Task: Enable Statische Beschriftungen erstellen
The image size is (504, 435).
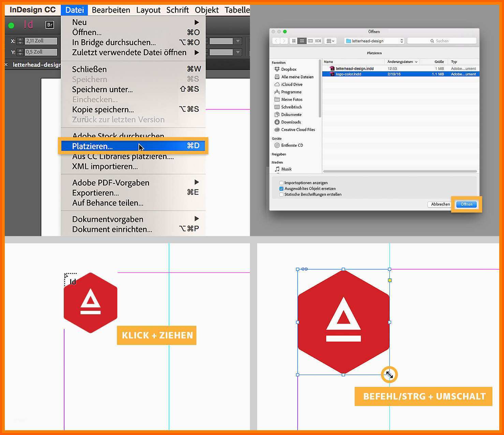Action: 281,194
